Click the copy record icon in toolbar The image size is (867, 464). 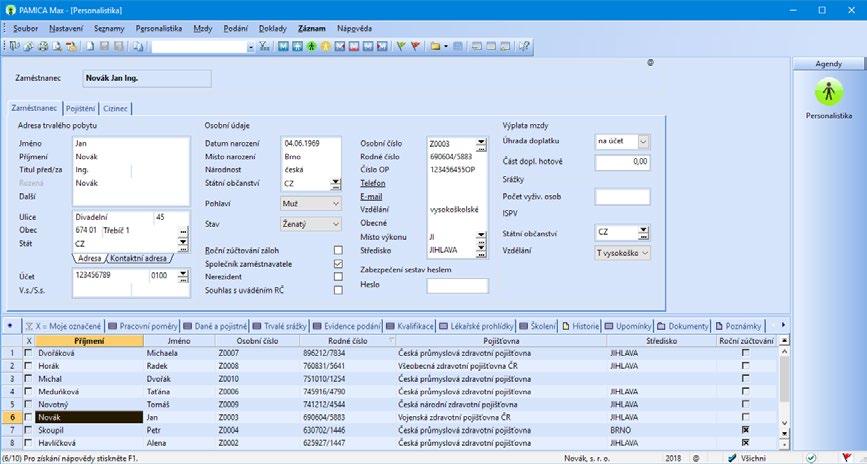(x=138, y=46)
